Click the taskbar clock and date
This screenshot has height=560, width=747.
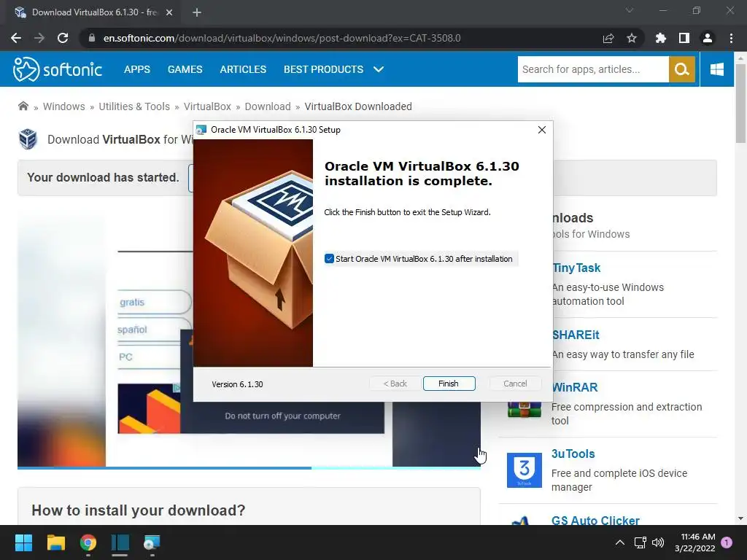point(695,542)
